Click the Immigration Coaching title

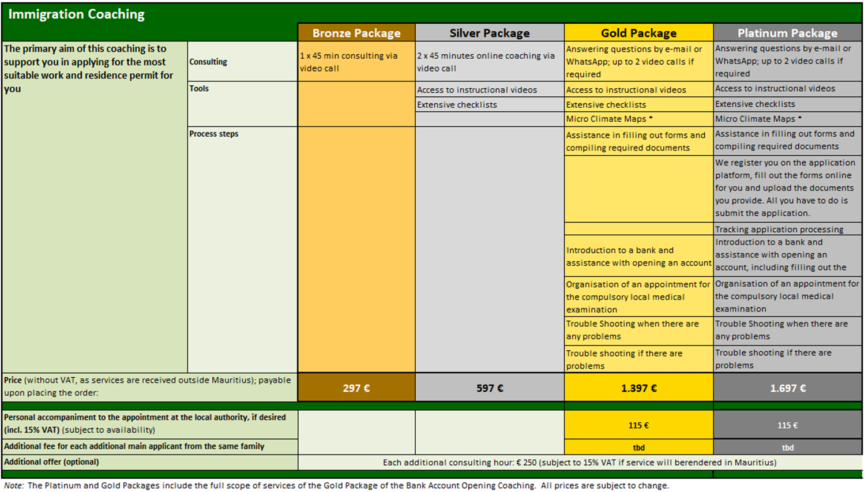(77, 14)
